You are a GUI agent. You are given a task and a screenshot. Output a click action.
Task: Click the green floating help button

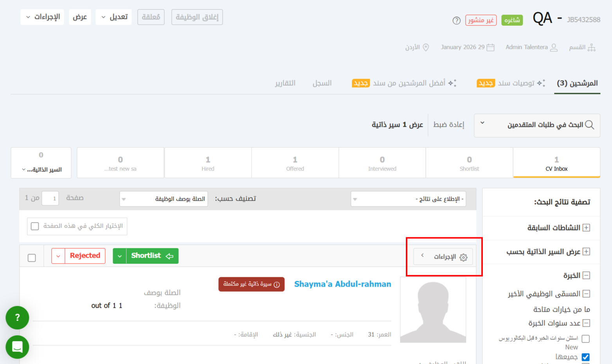[x=17, y=317]
